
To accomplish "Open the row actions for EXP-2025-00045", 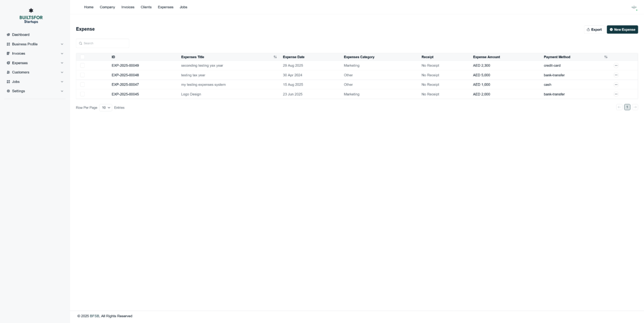I will click(616, 94).
